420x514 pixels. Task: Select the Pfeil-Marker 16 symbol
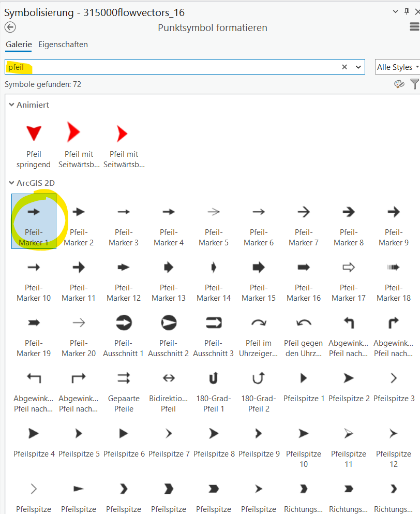304,277
